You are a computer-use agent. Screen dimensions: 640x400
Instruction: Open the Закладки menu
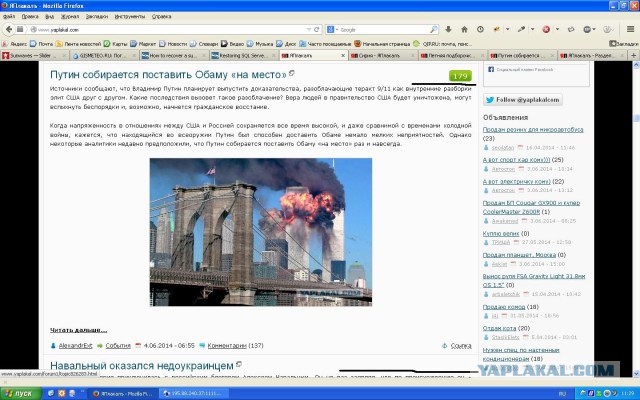[x=97, y=16]
